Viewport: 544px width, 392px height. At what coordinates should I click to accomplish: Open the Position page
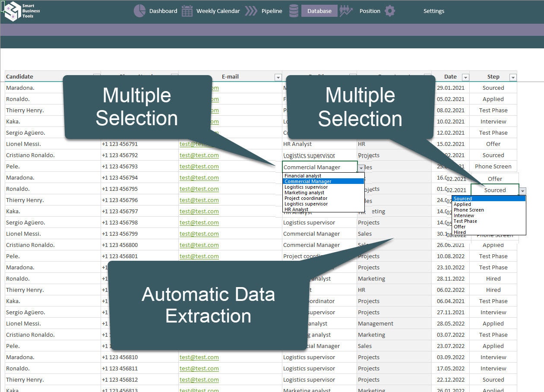pyautogui.click(x=370, y=11)
